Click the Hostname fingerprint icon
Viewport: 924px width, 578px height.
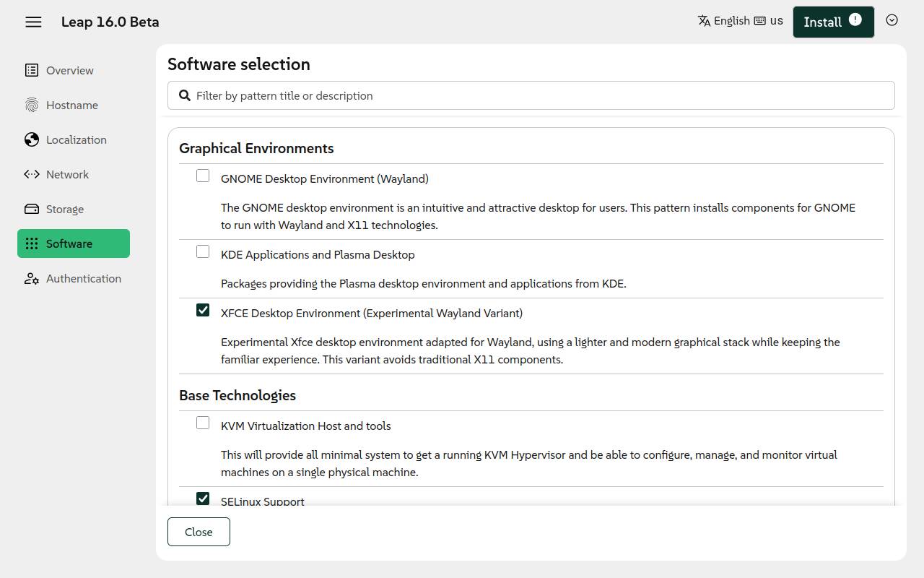(x=32, y=105)
